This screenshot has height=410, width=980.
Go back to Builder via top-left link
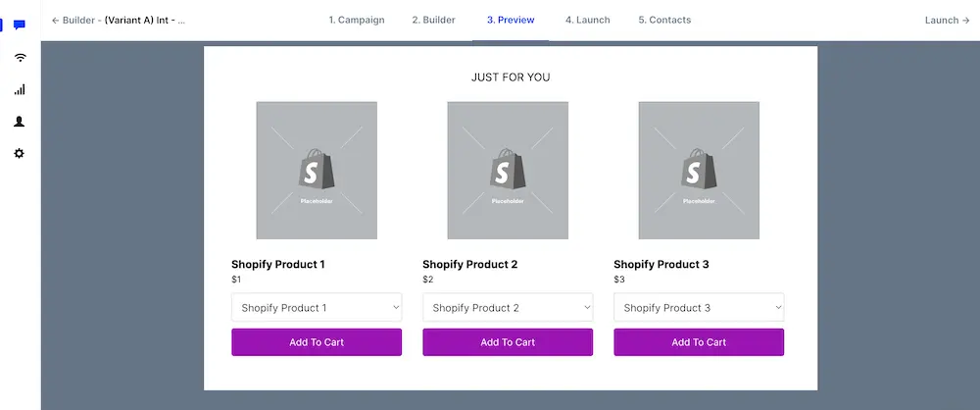pos(118,20)
